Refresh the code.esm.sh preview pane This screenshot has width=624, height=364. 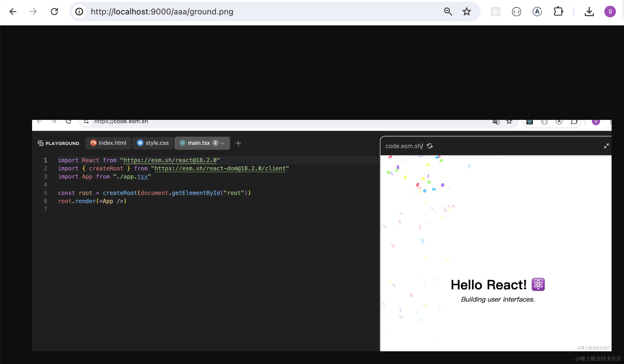tap(430, 146)
